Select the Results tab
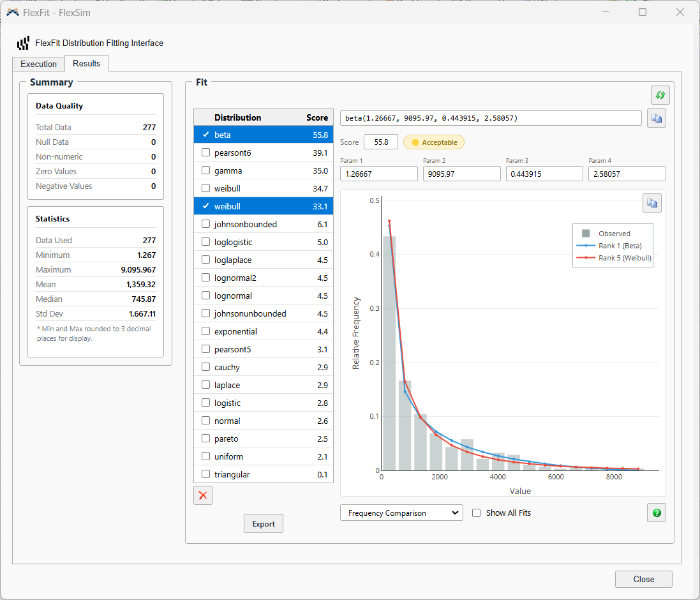The height and width of the screenshot is (600, 700). (x=87, y=63)
